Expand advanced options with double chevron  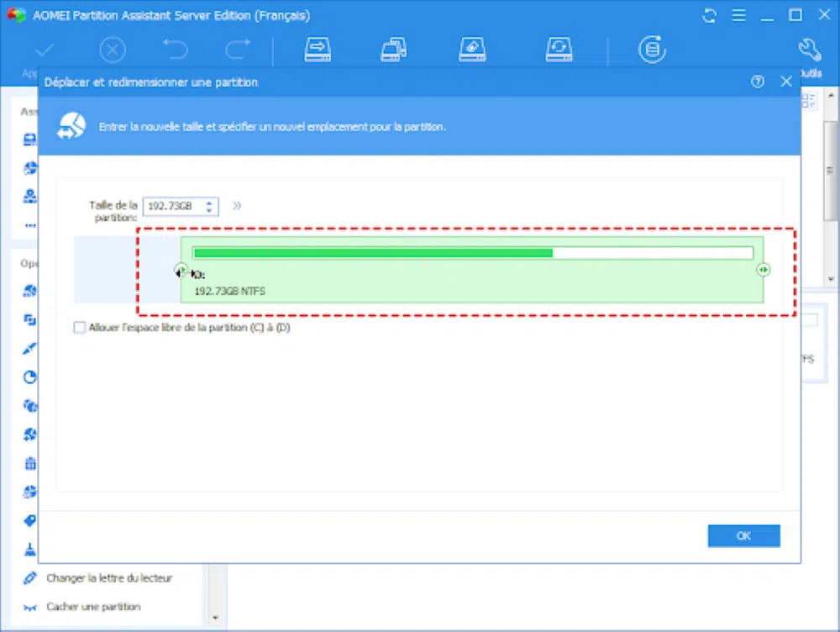coord(237,205)
